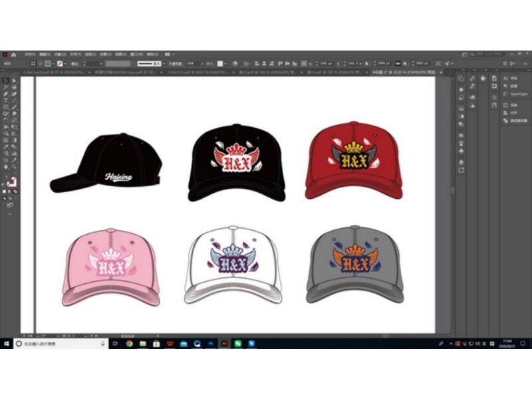Image resolution: width=532 pixels, height=399 pixels.
Task: Activate the Type tool
Action: tap(6, 101)
